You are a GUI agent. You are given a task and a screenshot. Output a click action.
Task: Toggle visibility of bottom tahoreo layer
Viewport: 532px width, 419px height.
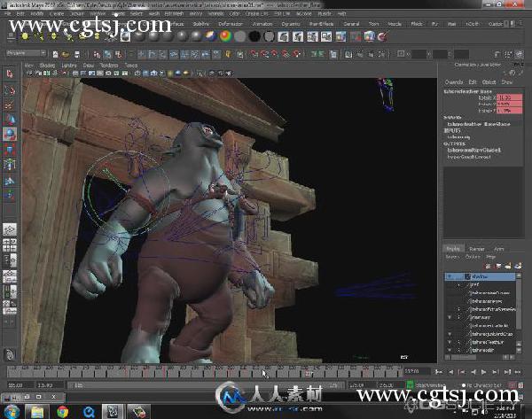(450, 350)
